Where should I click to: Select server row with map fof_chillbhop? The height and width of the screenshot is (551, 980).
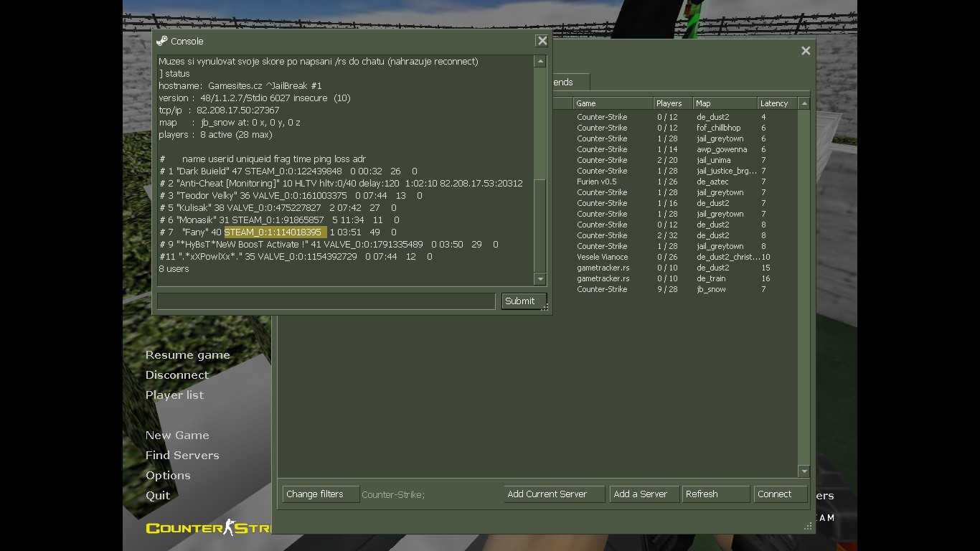click(674, 128)
